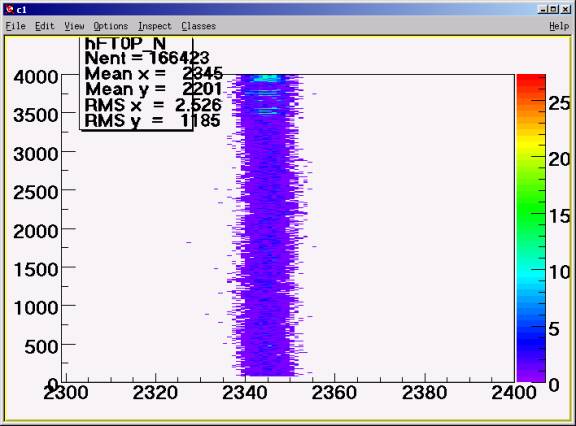
Task: Open the Classes menu
Action: pyautogui.click(x=198, y=26)
